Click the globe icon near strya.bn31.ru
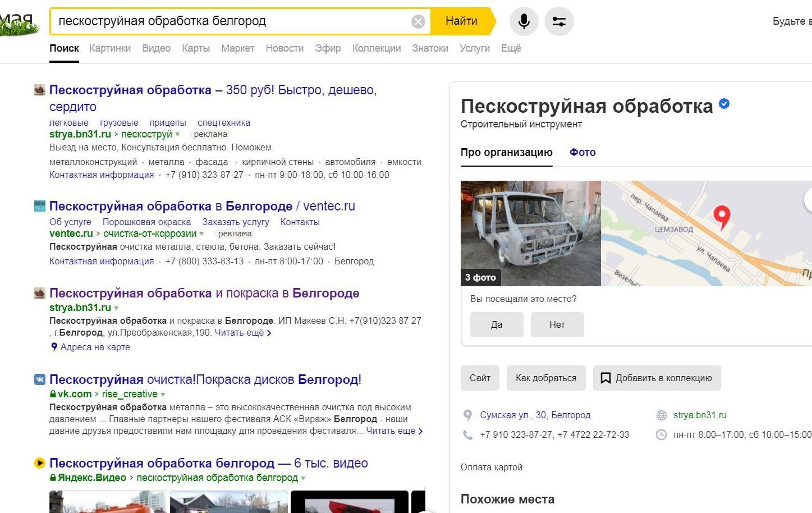 pos(660,415)
